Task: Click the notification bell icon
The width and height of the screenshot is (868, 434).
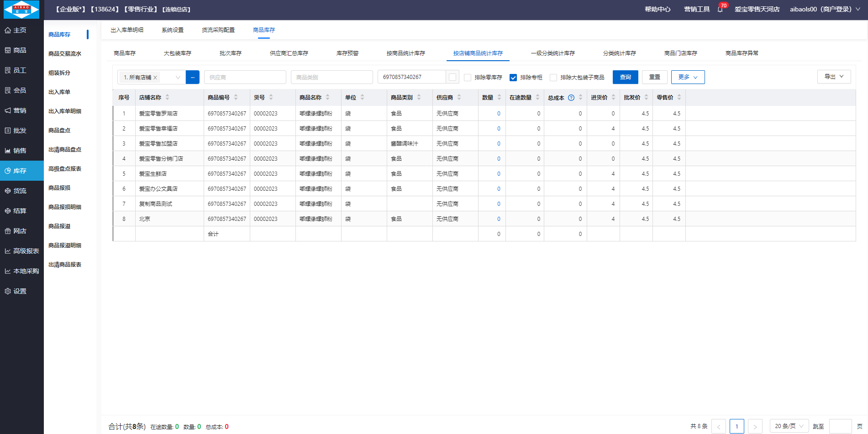Action: pyautogui.click(x=720, y=10)
